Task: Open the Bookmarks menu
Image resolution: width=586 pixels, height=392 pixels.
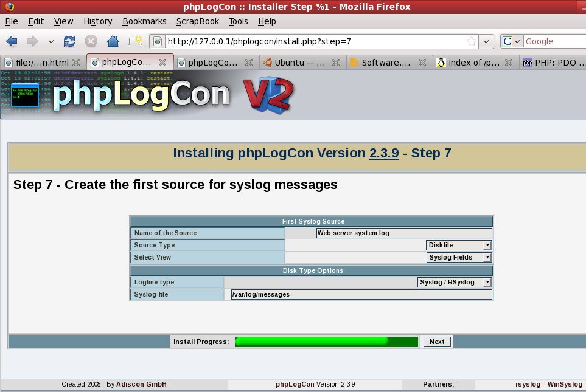Action: click(x=144, y=22)
